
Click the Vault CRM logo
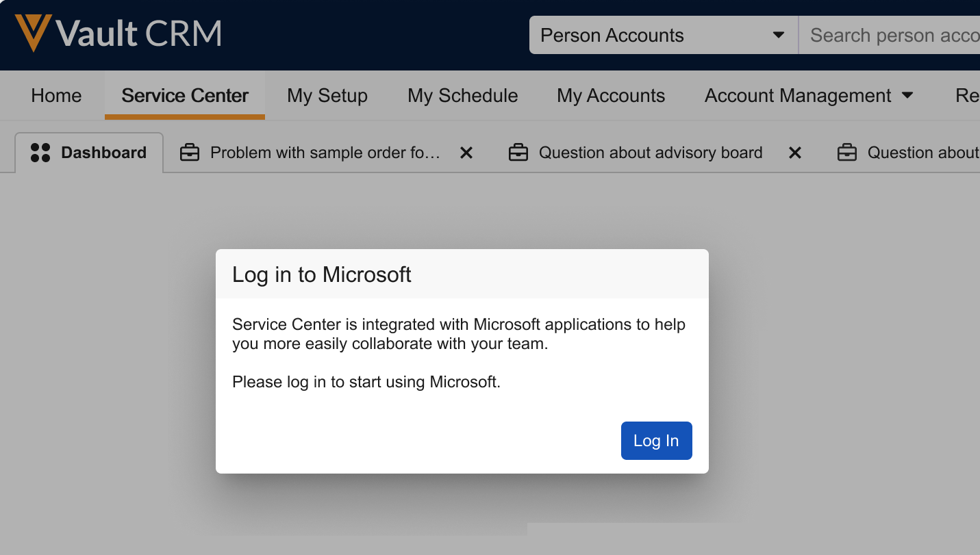pyautogui.click(x=118, y=34)
